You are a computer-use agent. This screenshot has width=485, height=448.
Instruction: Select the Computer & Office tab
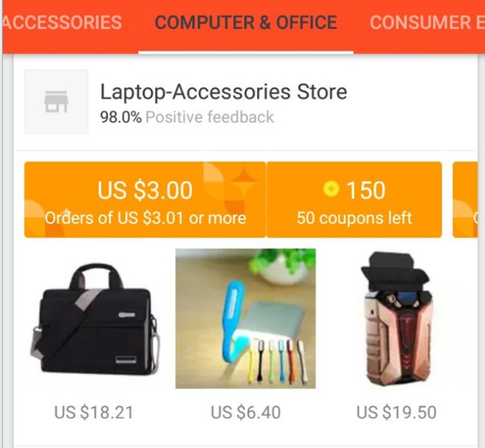click(x=246, y=22)
